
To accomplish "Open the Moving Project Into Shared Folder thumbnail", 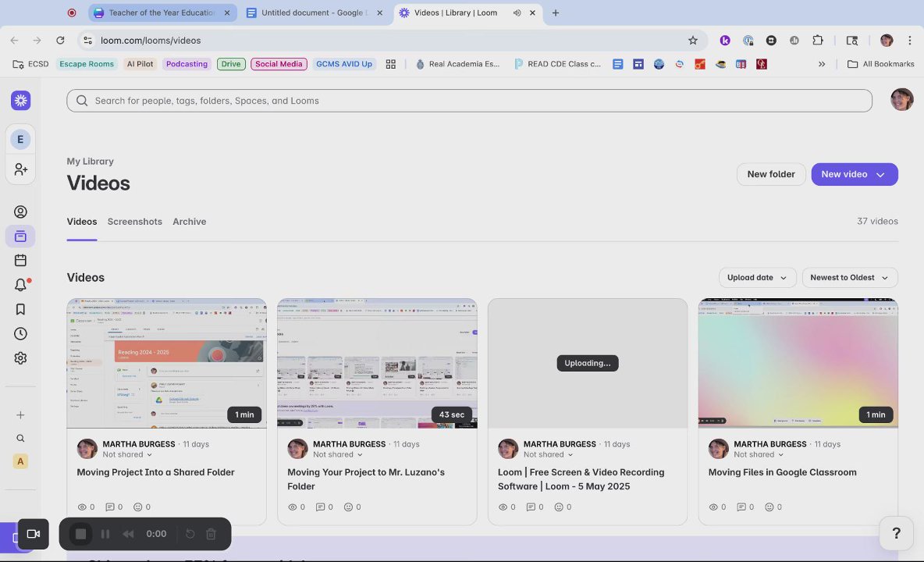I will pyautogui.click(x=166, y=363).
